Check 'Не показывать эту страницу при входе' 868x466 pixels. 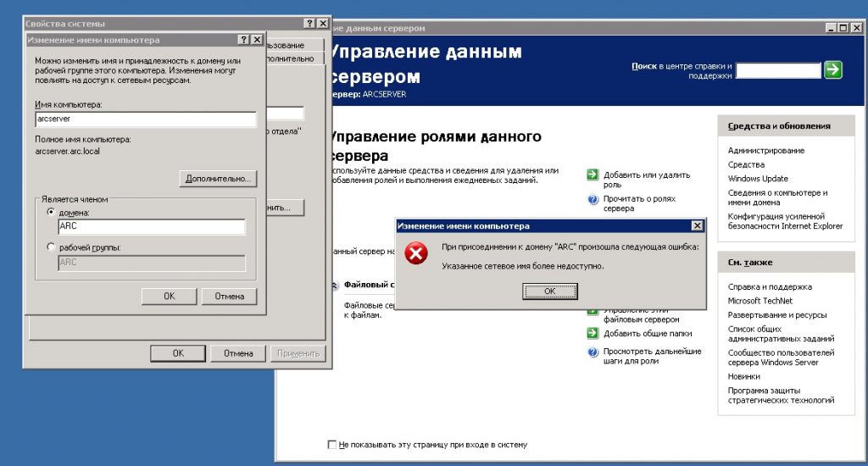point(332,445)
